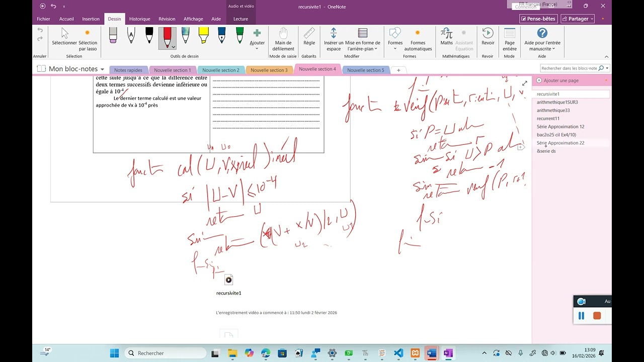Screen dimensions: 644x362
Task: Open the Aide tab
Action: [216, 19]
